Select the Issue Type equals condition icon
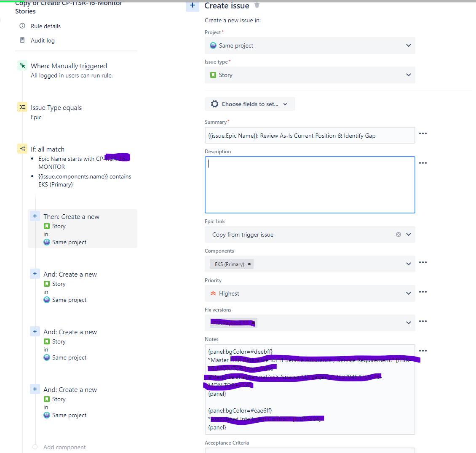The width and height of the screenshot is (476, 453). point(22,107)
